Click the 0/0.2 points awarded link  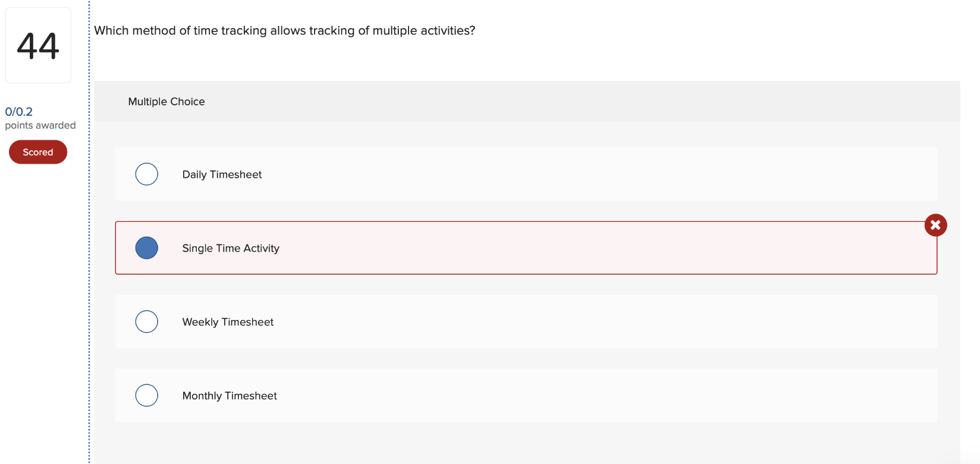click(18, 111)
